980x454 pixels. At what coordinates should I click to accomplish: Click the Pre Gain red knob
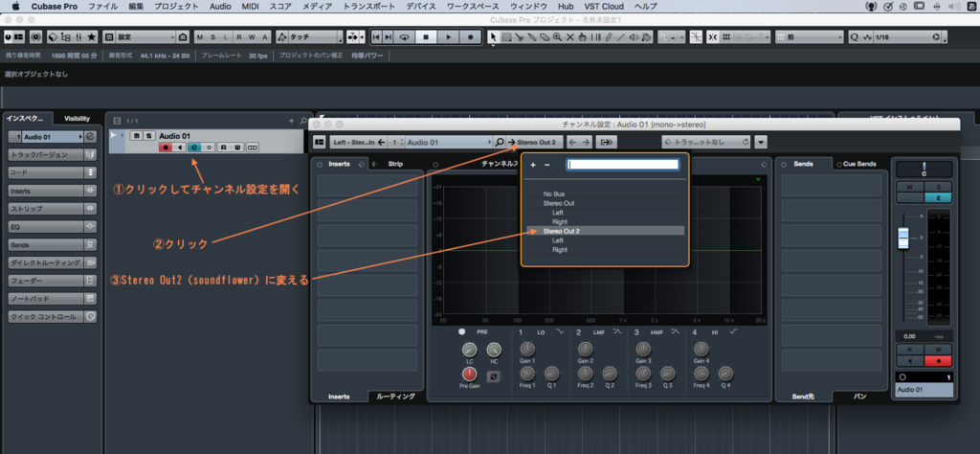pos(469,374)
